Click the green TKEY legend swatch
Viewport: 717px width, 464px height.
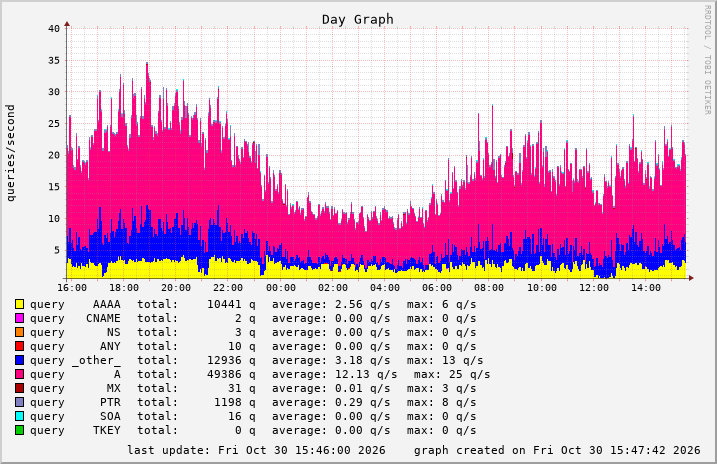[19, 431]
